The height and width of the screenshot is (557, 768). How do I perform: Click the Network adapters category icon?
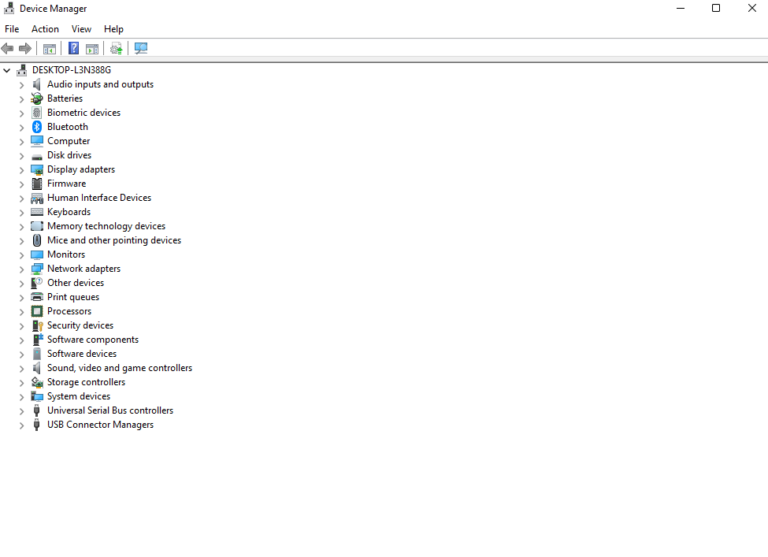37,269
